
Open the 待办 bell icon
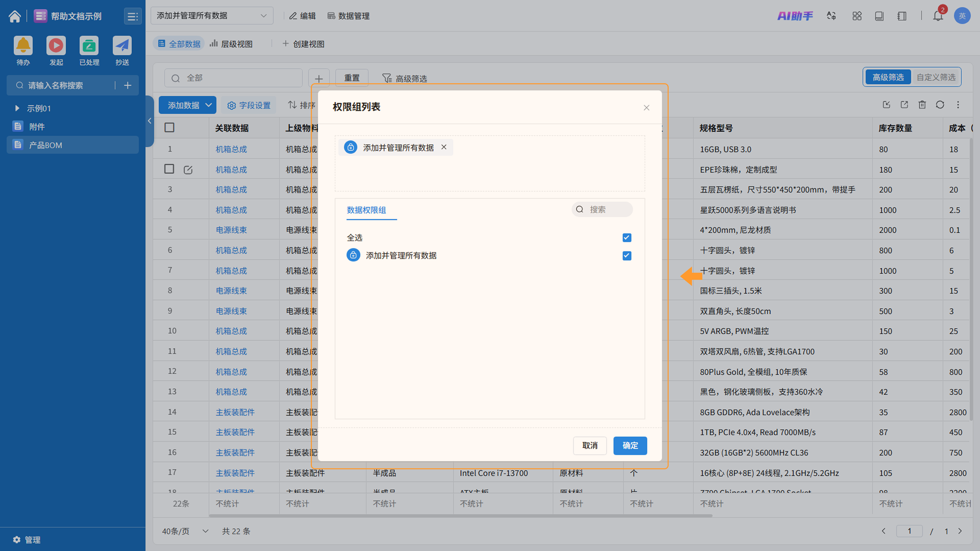23,46
